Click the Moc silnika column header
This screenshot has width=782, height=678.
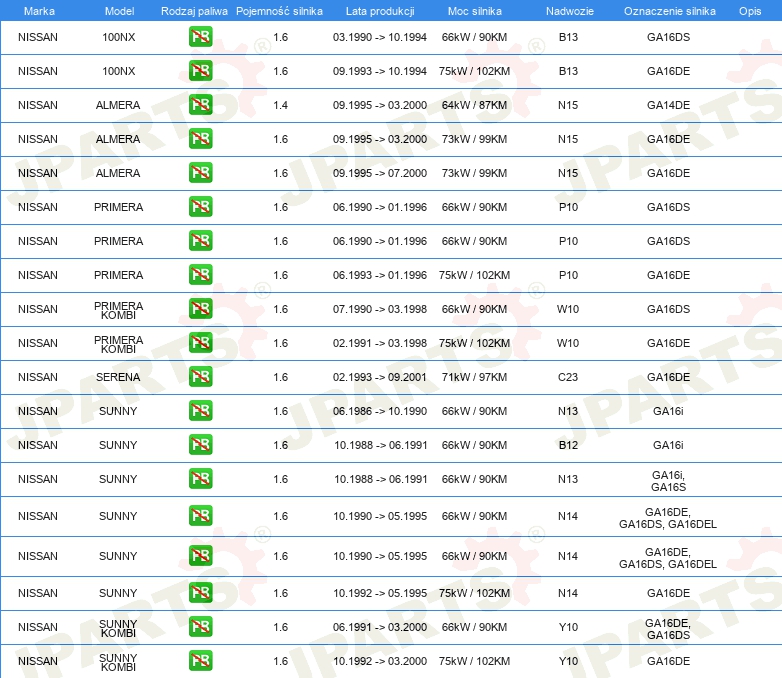474,11
